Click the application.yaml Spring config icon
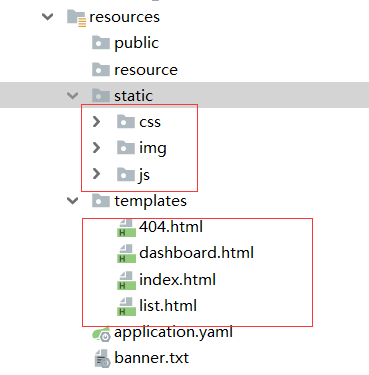The height and width of the screenshot is (375, 369). (101, 333)
